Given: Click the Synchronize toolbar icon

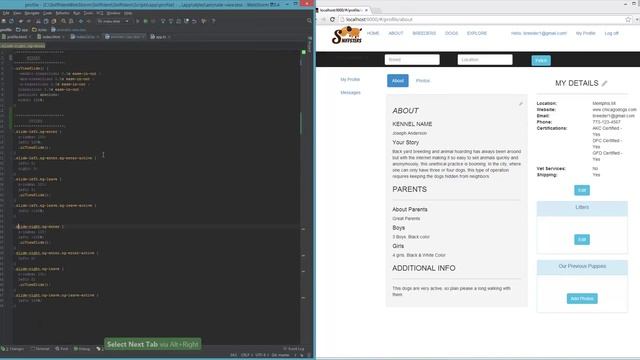Looking at the screenshot, I should click(x=11, y=21).
